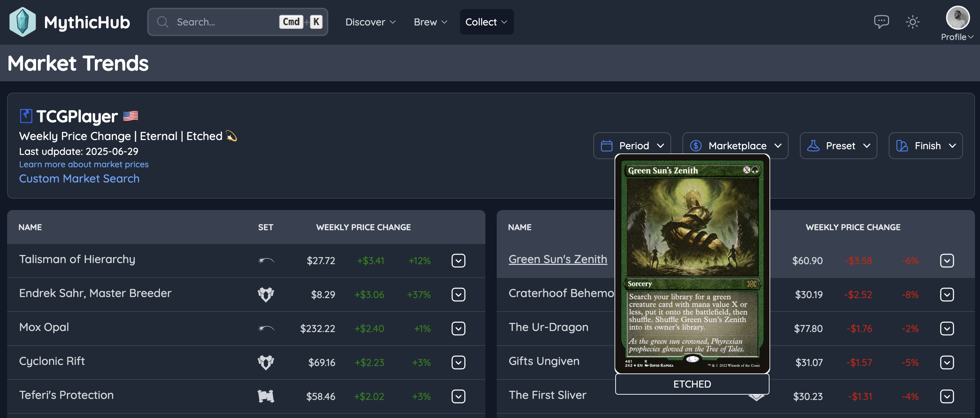Expand the Mox Opal row
Image resolution: width=980 pixels, height=418 pixels.
point(458,328)
